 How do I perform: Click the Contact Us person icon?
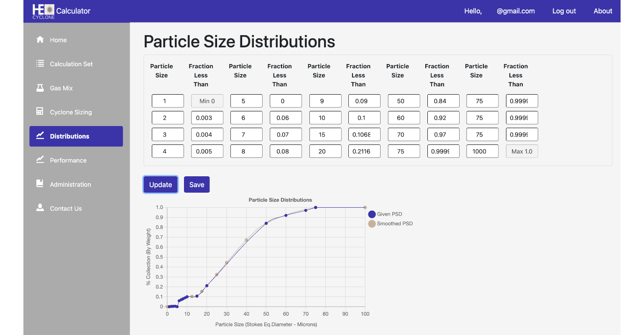point(40,208)
